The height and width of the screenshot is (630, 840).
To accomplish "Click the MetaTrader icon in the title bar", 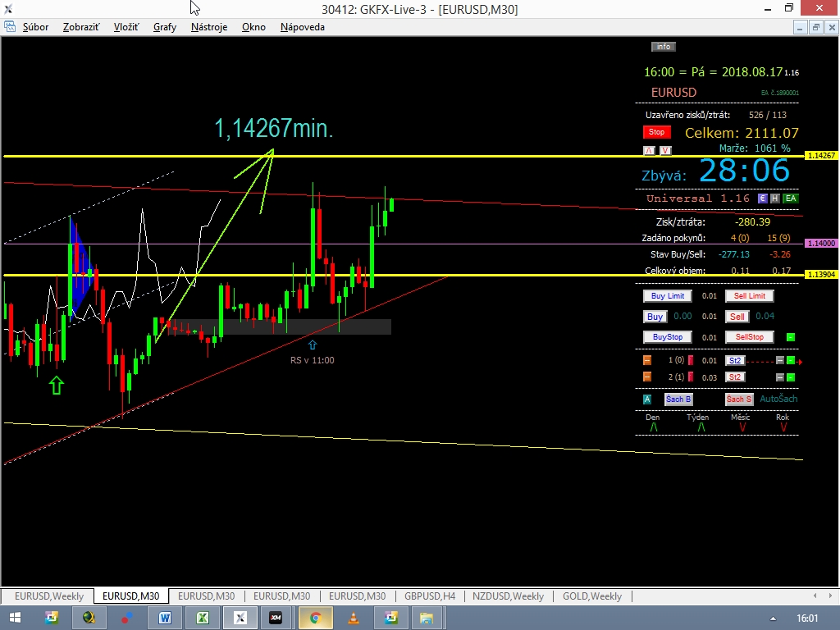I will (x=8, y=8).
